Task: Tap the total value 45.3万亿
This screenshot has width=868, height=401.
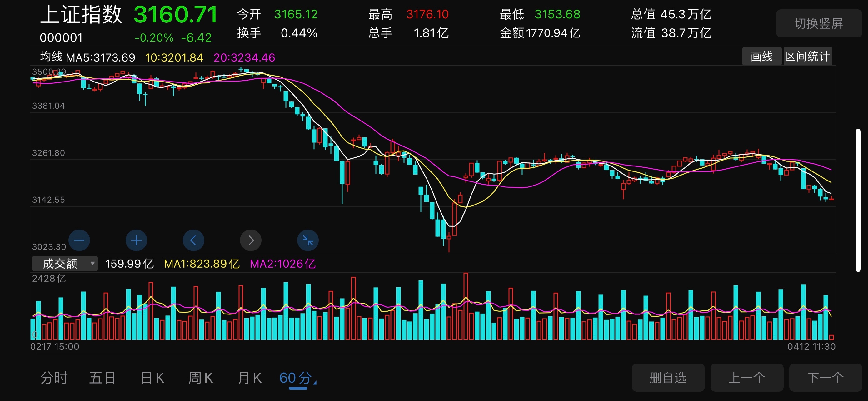Action: click(686, 14)
